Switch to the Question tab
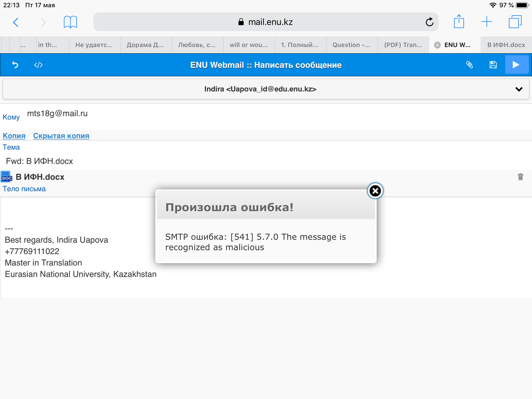This screenshot has height=399, width=532. click(351, 45)
